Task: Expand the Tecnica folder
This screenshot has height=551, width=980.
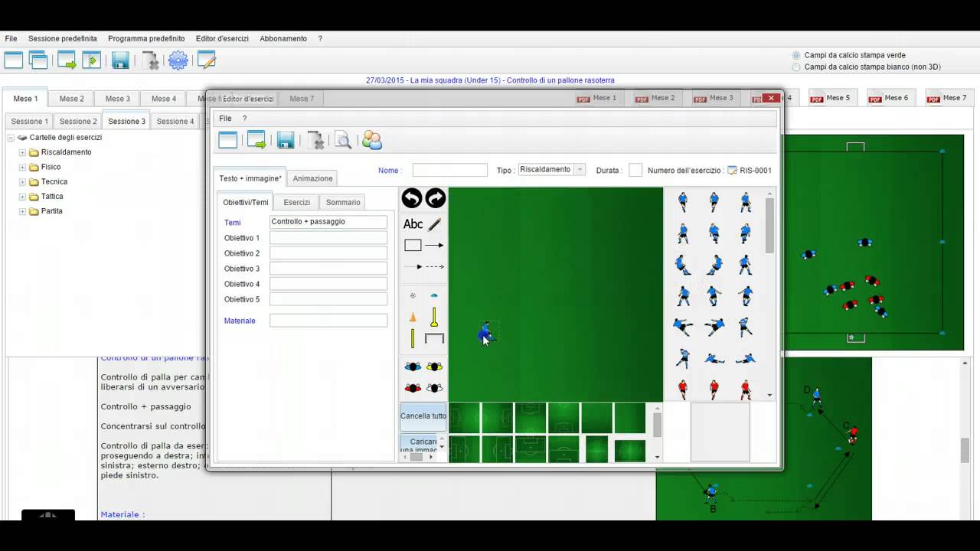Action: point(22,182)
